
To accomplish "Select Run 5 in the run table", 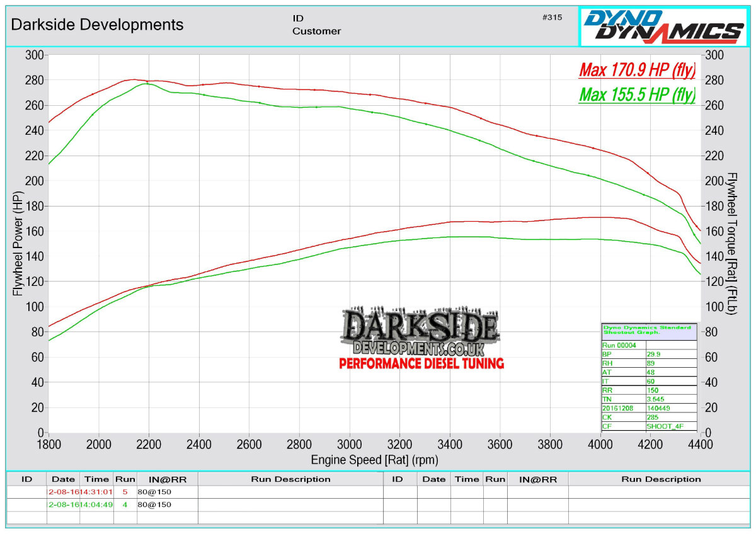I will (x=125, y=492).
